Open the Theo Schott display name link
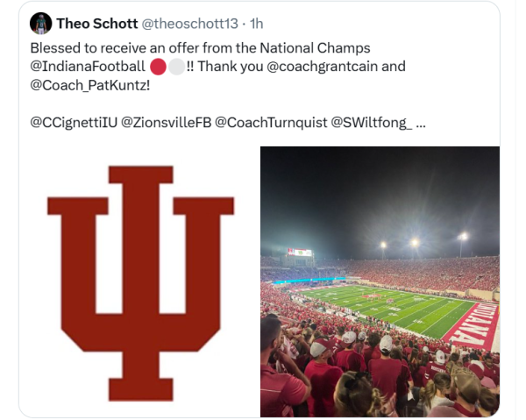The width and height of the screenshot is (526, 420). pyautogui.click(x=96, y=23)
